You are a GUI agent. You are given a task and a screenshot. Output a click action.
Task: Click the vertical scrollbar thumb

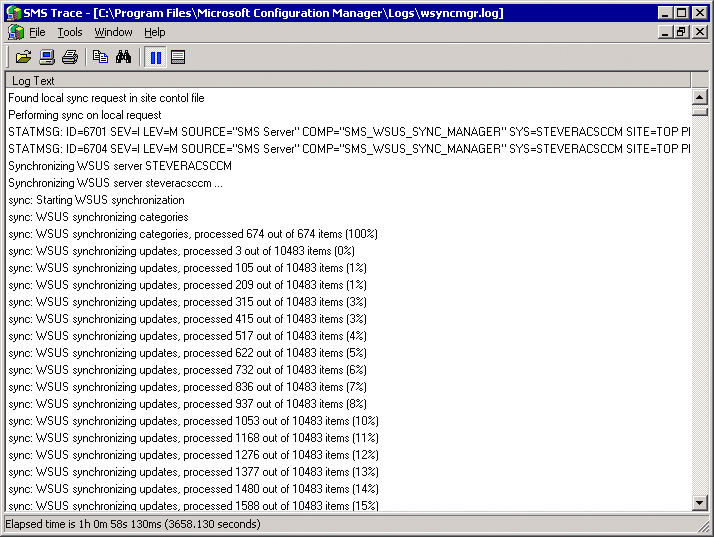[x=699, y=111]
